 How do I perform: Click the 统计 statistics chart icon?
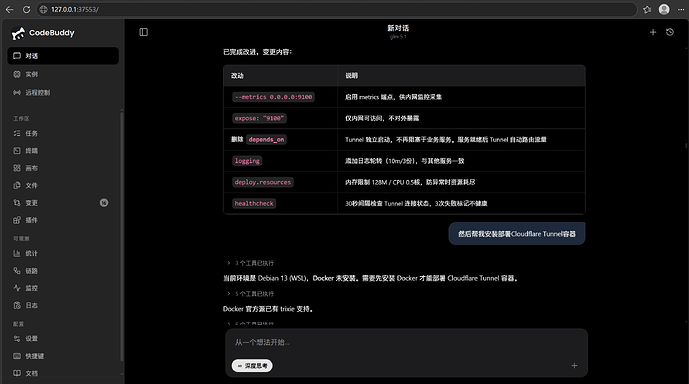17,254
